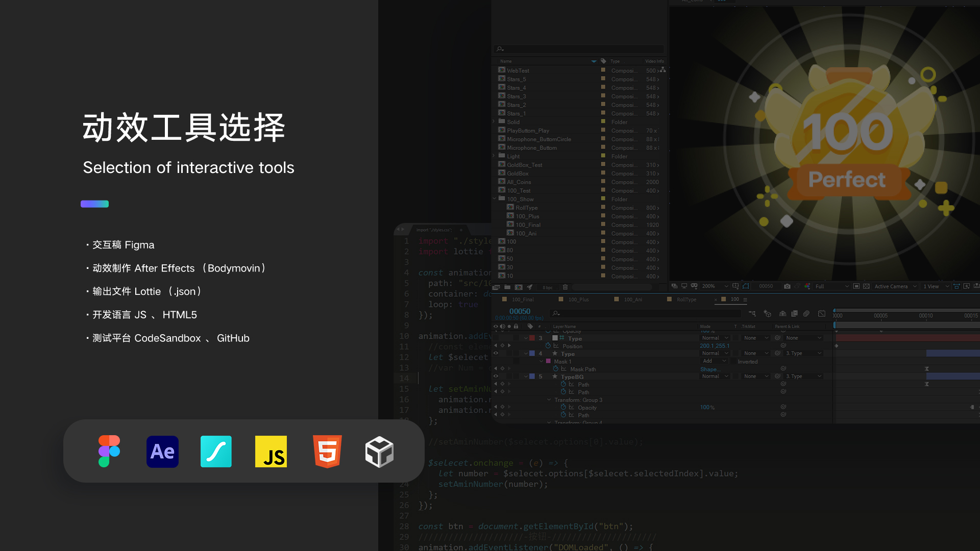The width and height of the screenshot is (980, 551).
Task: Click the HTML5 shield icon
Action: [x=327, y=452]
